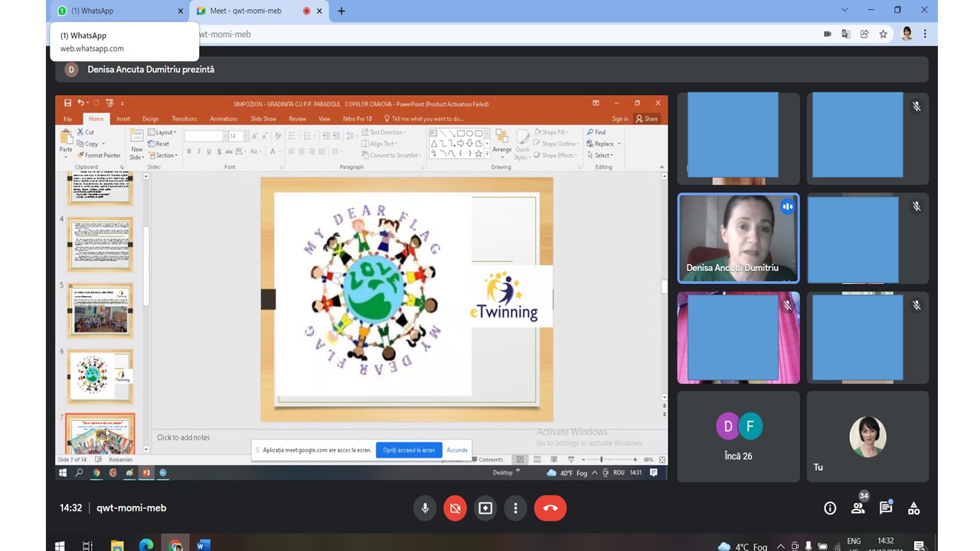Open Chrome tab search chevron
This screenshot has height=551, width=980.
[844, 10]
